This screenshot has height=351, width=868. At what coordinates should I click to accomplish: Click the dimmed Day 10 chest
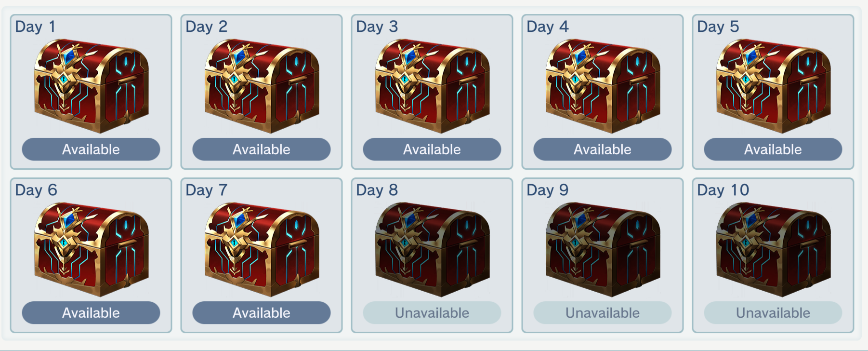[x=773, y=249]
